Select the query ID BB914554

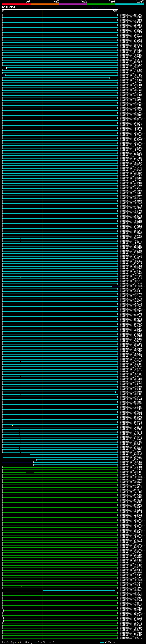tap(8, 7)
